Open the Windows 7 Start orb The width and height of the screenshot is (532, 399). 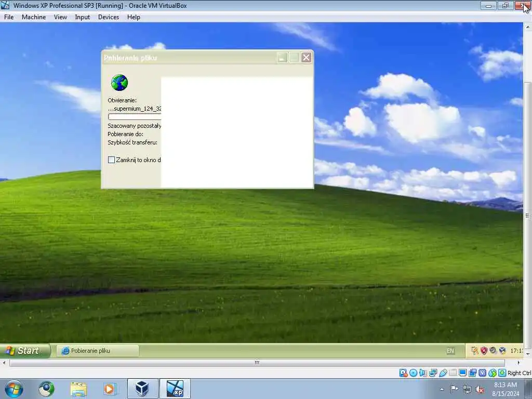[14, 389]
